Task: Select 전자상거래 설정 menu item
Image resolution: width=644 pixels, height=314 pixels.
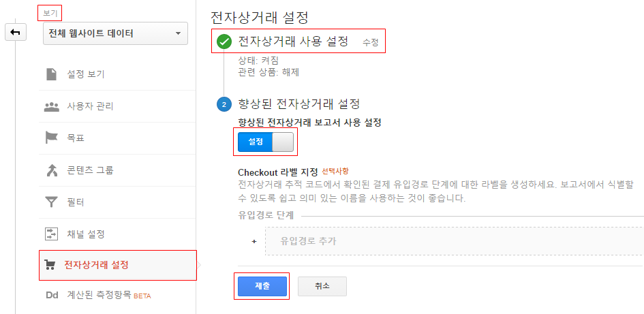Action: 118,265
